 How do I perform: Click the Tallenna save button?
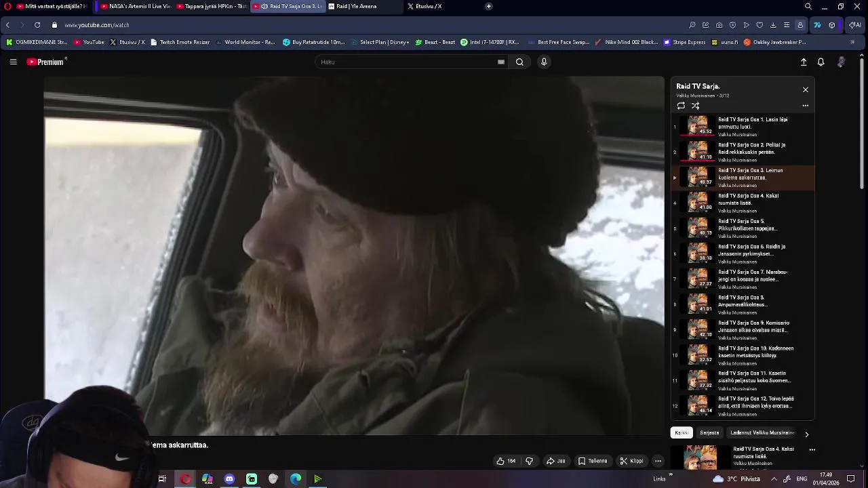[593, 461]
